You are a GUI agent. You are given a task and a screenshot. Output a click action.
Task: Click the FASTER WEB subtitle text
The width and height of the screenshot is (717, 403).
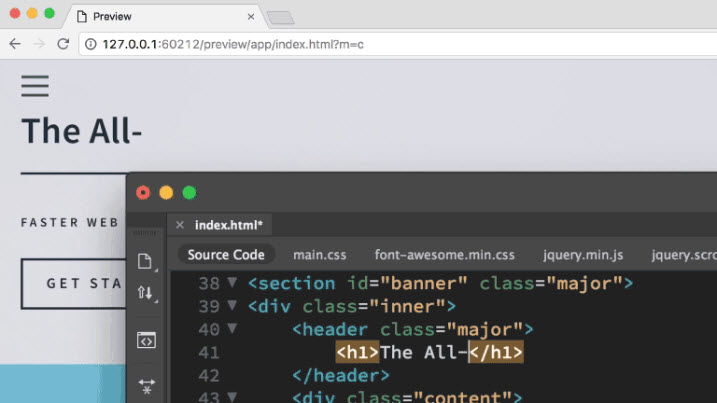click(70, 222)
